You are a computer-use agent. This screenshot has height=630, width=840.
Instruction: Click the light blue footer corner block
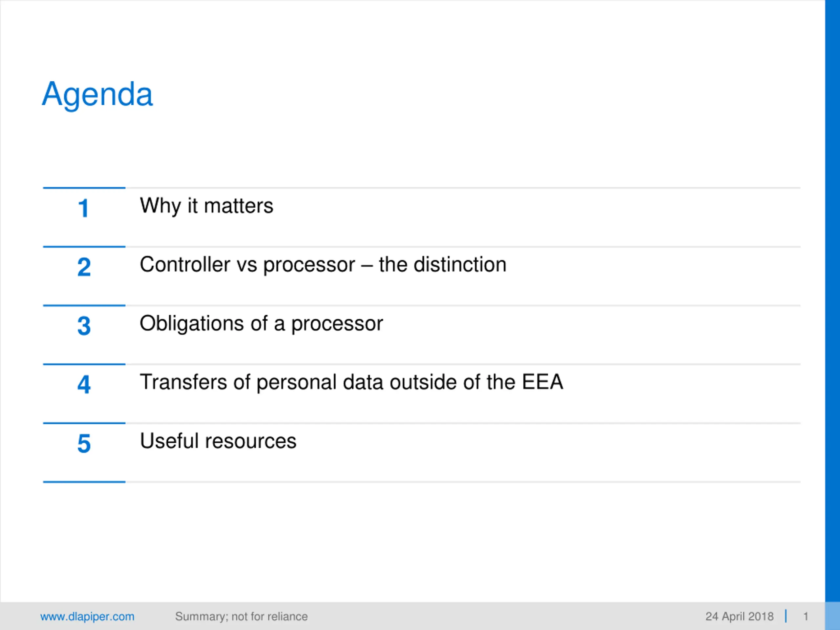click(832, 616)
